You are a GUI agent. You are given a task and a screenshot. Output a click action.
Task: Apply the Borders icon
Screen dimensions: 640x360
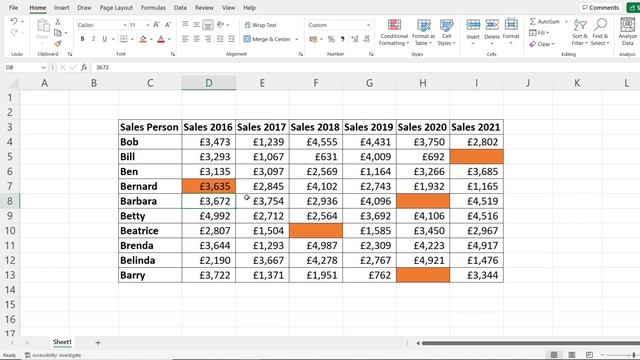click(124, 39)
